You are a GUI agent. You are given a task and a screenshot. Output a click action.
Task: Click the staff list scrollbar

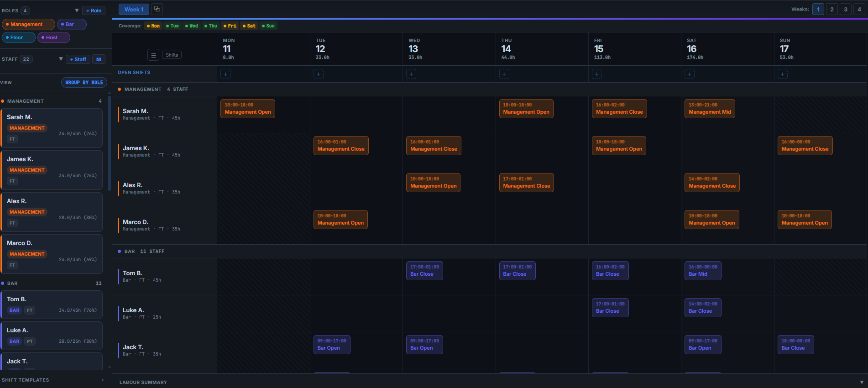pyautogui.click(x=109, y=143)
